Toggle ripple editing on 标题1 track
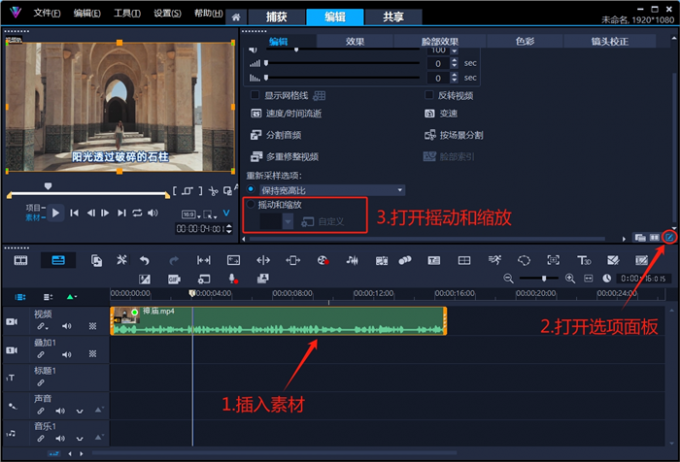Viewport: 680px width, 462px height. 40,383
